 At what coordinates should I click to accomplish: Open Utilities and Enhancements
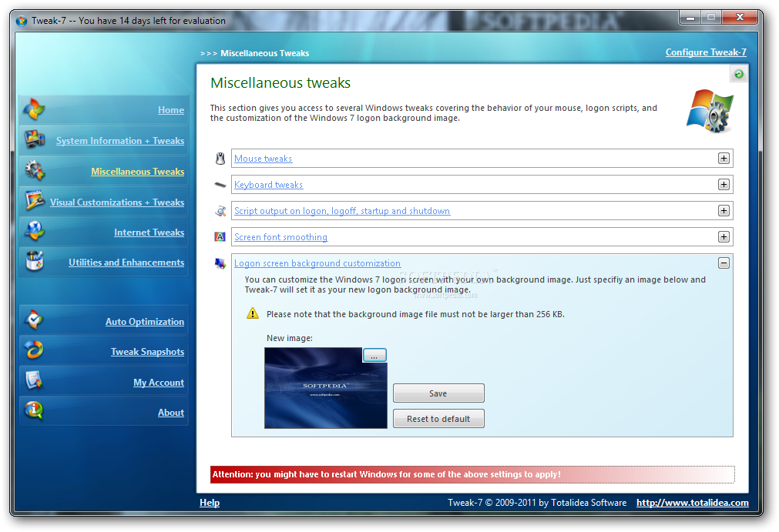pyautogui.click(x=126, y=263)
